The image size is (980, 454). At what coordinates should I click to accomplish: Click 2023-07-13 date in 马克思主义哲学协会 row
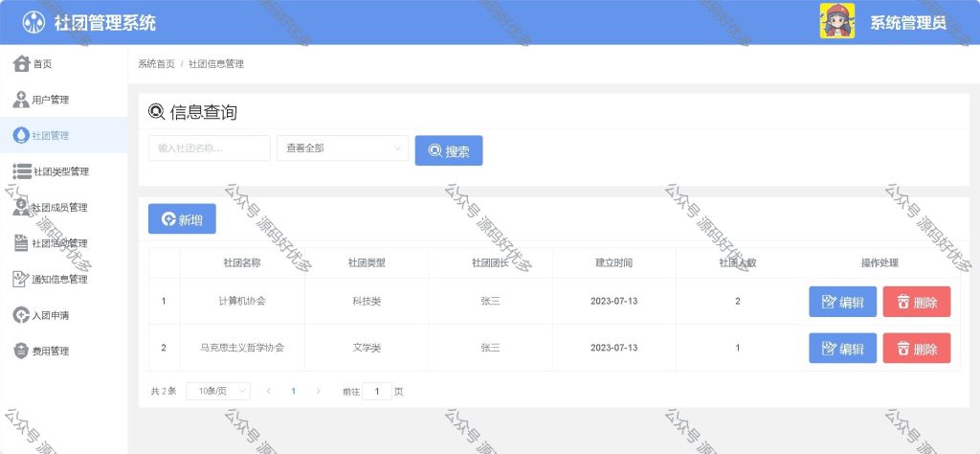613,348
